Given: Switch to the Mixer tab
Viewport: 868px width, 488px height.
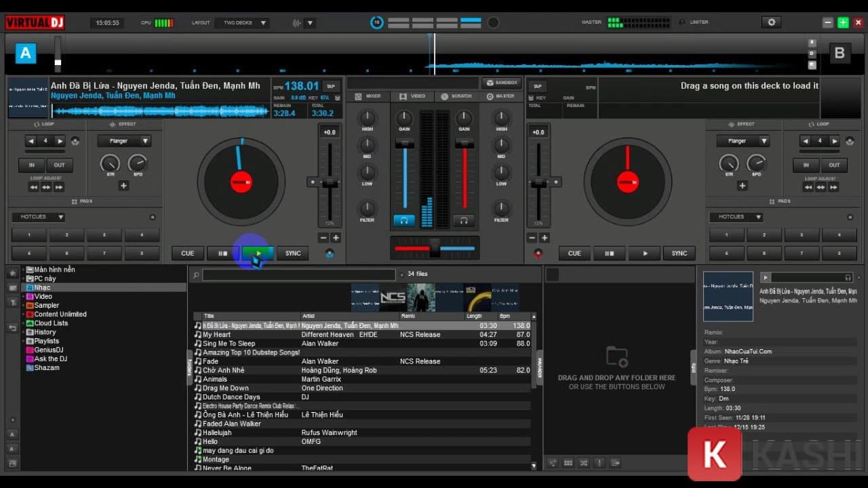Looking at the screenshot, I should tap(369, 96).
